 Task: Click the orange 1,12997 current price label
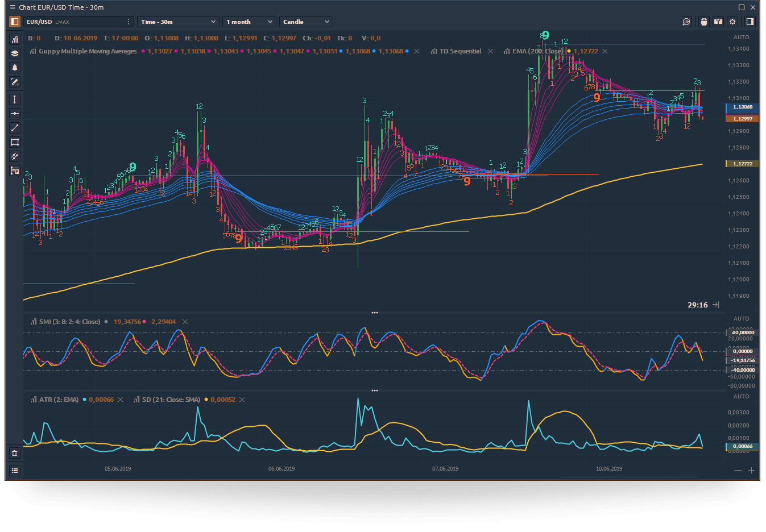[742, 119]
